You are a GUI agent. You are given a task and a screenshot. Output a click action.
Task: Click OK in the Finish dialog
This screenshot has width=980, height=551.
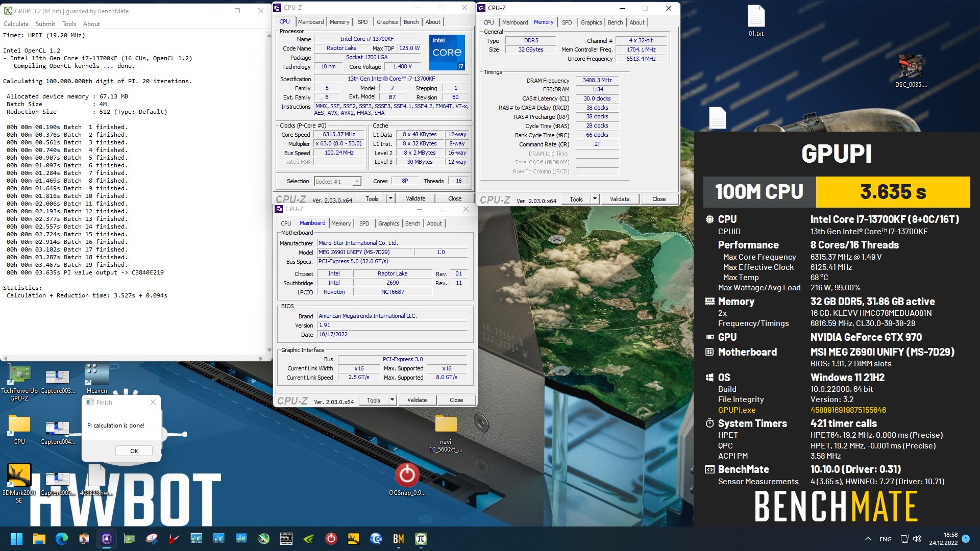tap(134, 451)
